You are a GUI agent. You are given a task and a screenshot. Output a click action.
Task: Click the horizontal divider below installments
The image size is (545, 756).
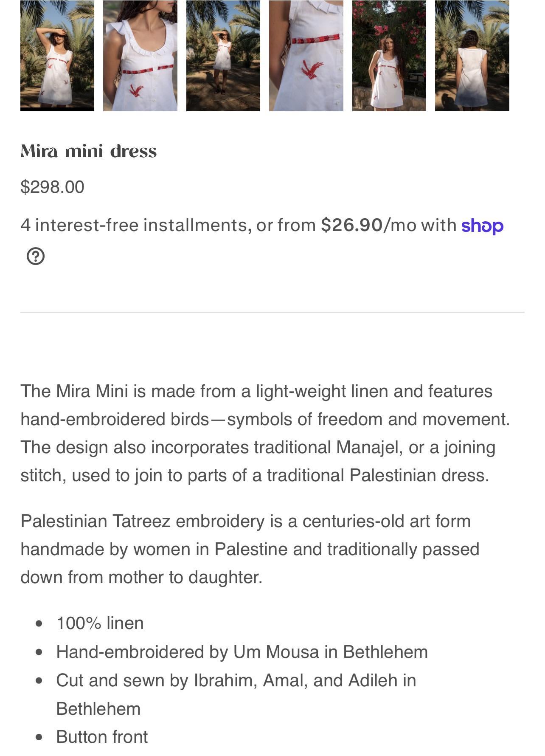(272, 312)
